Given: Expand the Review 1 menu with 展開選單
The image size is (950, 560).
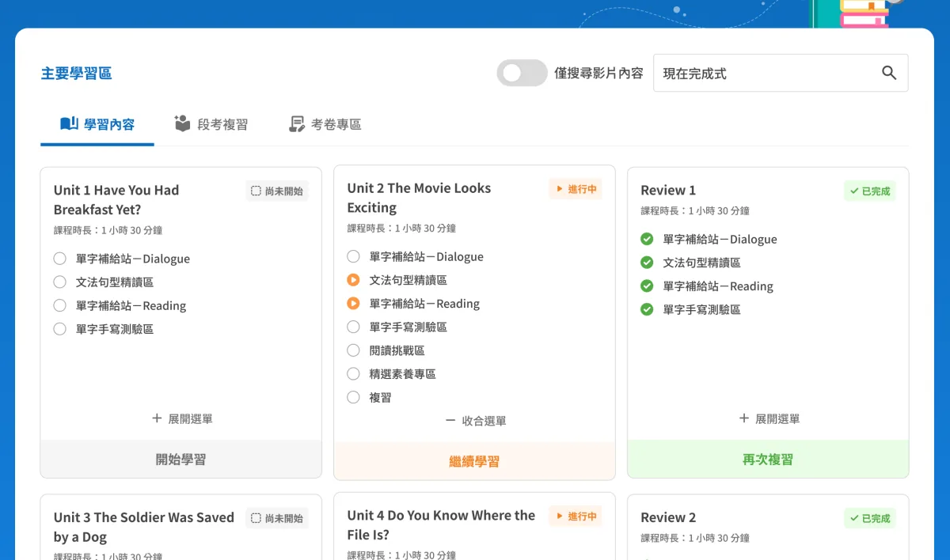Looking at the screenshot, I should pos(769,418).
